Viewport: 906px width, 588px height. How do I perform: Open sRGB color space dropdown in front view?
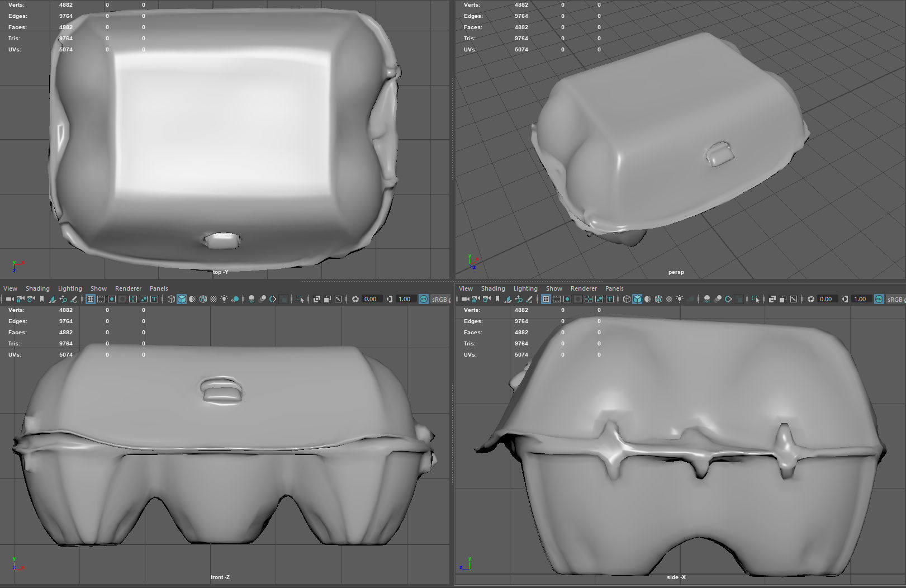coord(440,299)
